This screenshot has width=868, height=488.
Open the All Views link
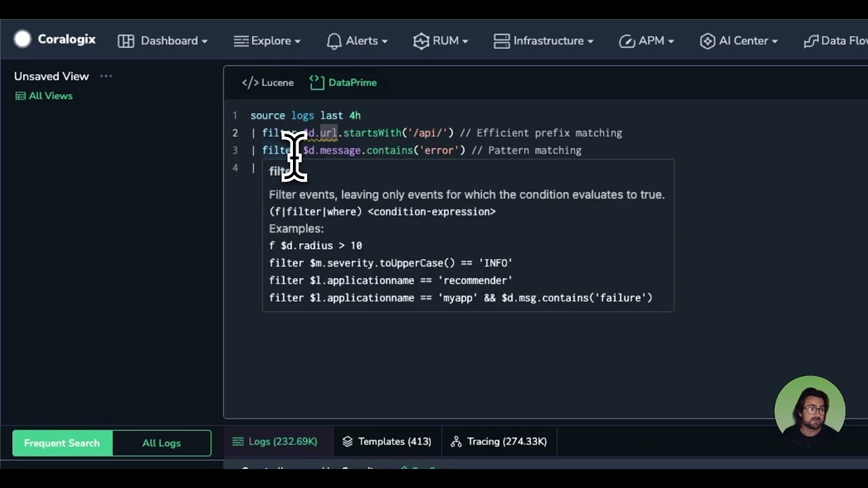[x=44, y=96]
